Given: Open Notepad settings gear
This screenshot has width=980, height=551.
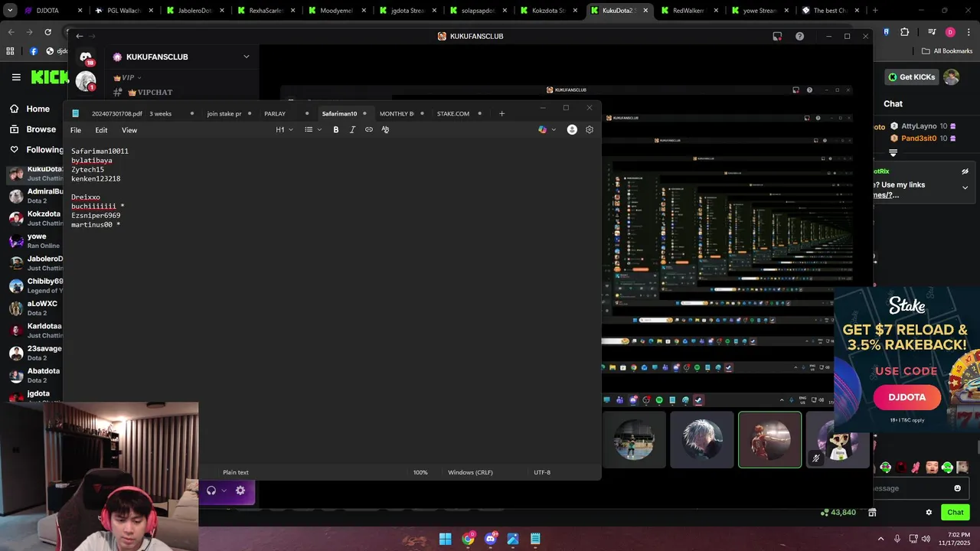Looking at the screenshot, I should click(x=590, y=130).
